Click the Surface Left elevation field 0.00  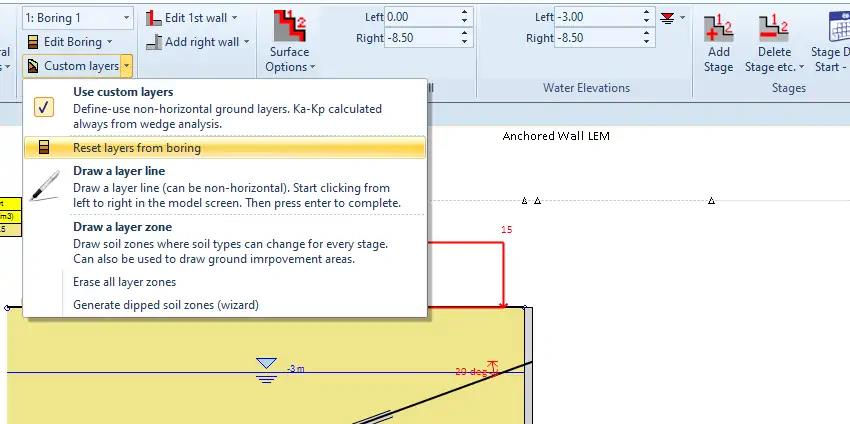click(420, 17)
